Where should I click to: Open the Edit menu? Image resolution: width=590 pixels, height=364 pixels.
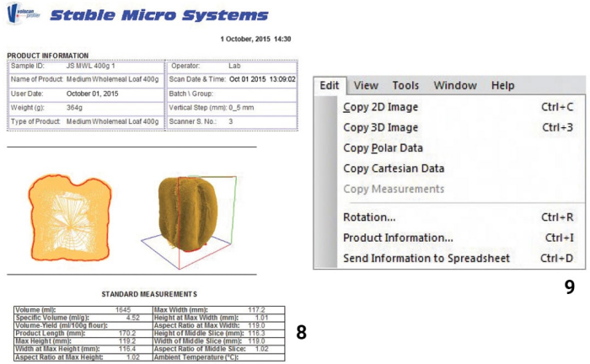(330, 86)
